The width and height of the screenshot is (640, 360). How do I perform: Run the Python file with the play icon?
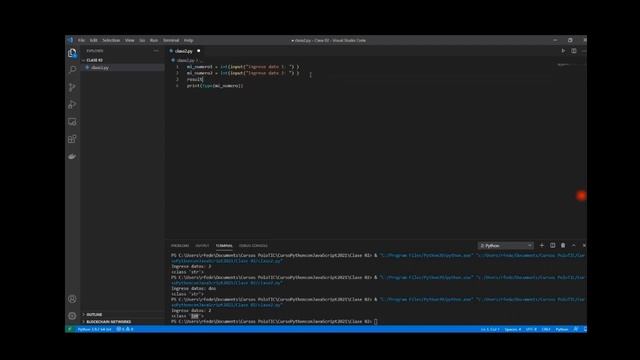tap(563, 51)
